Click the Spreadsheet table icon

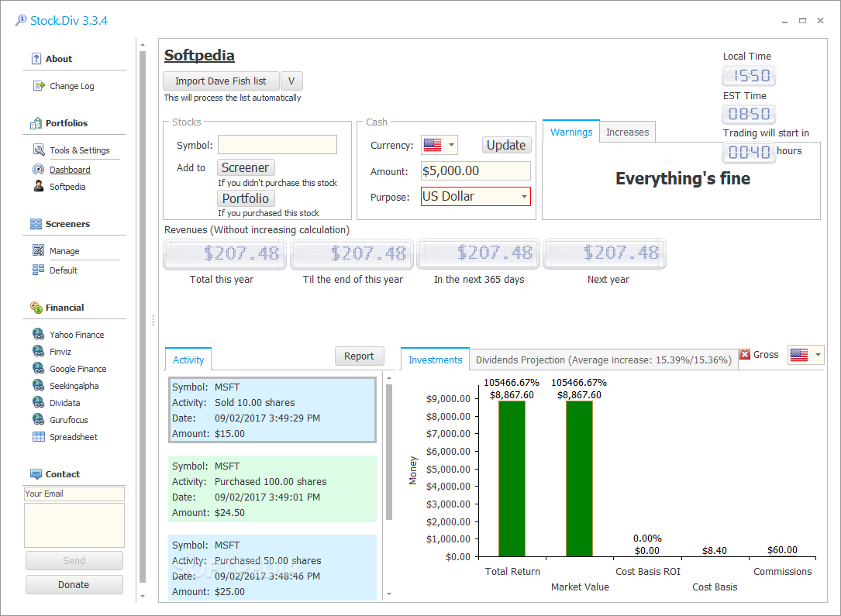(39, 437)
